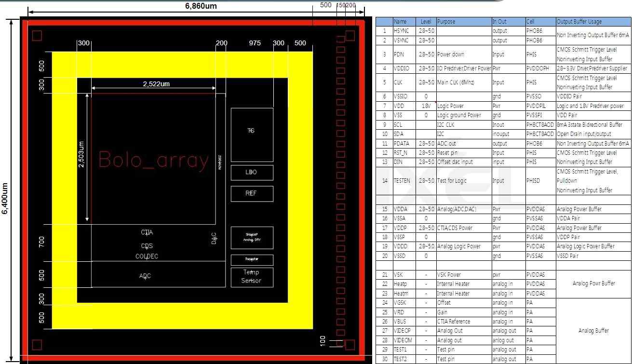Click the '1.8V' level cell
Image resolution: width=632 pixels, height=364 pixels.
426,106
